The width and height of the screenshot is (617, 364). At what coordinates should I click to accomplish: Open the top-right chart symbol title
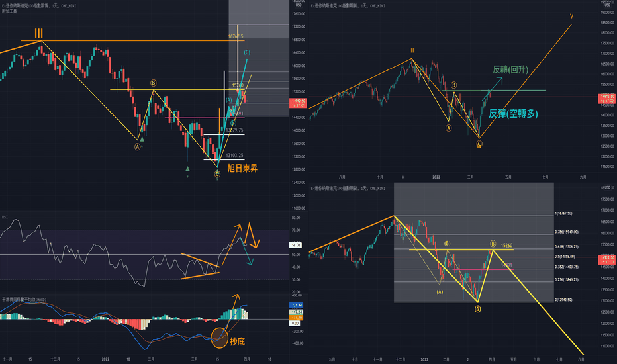tap(348, 6)
